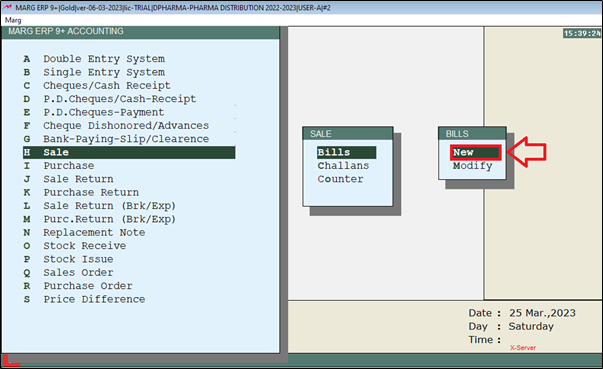Choose P.D.Cheques-Payment menu item
The height and width of the screenshot is (369, 603).
tap(103, 112)
